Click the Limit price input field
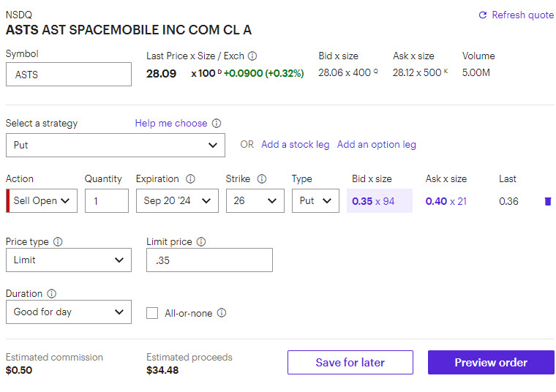The image size is (556, 392). [209, 260]
